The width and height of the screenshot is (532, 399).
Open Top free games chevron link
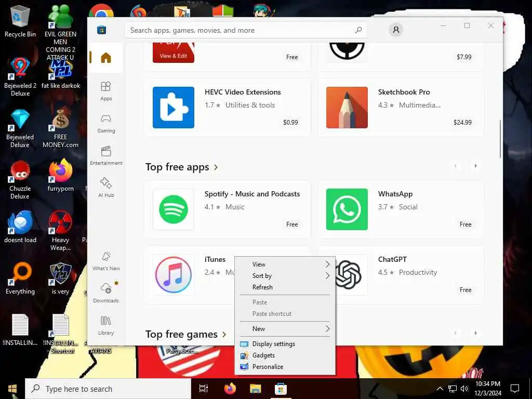(224, 335)
